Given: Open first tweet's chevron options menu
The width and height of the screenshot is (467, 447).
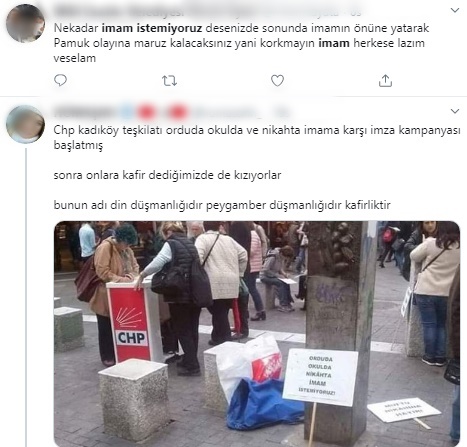Looking at the screenshot, I should coord(455,10).
